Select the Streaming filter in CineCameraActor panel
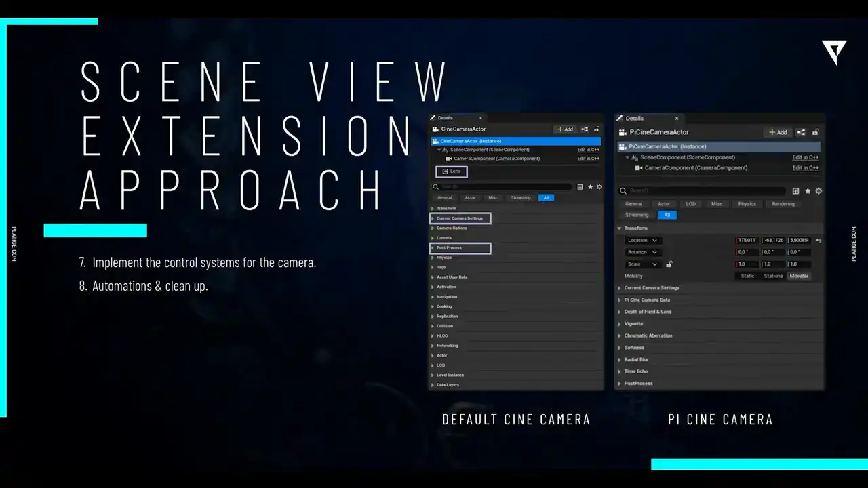 (x=521, y=197)
